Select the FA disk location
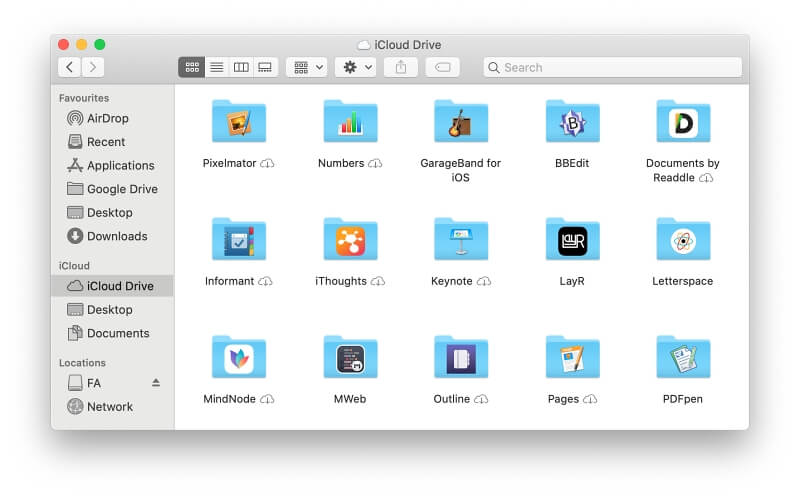 click(x=112, y=383)
